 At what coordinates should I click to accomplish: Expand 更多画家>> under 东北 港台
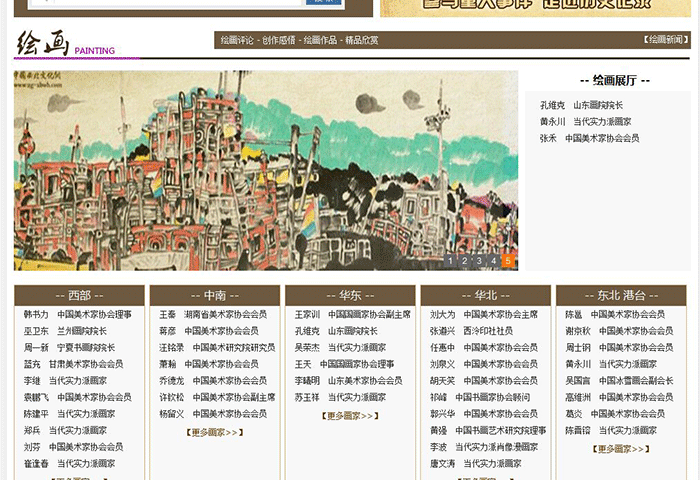pyautogui.click(x=621, y=449)
